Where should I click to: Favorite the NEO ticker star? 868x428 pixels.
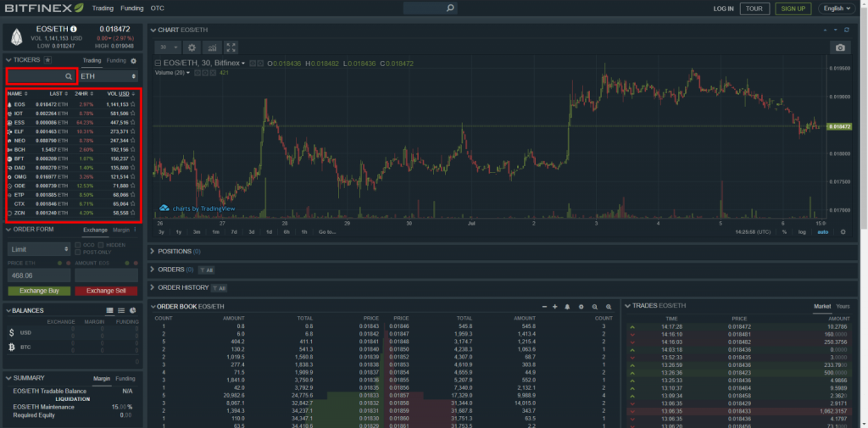[133, 141]
